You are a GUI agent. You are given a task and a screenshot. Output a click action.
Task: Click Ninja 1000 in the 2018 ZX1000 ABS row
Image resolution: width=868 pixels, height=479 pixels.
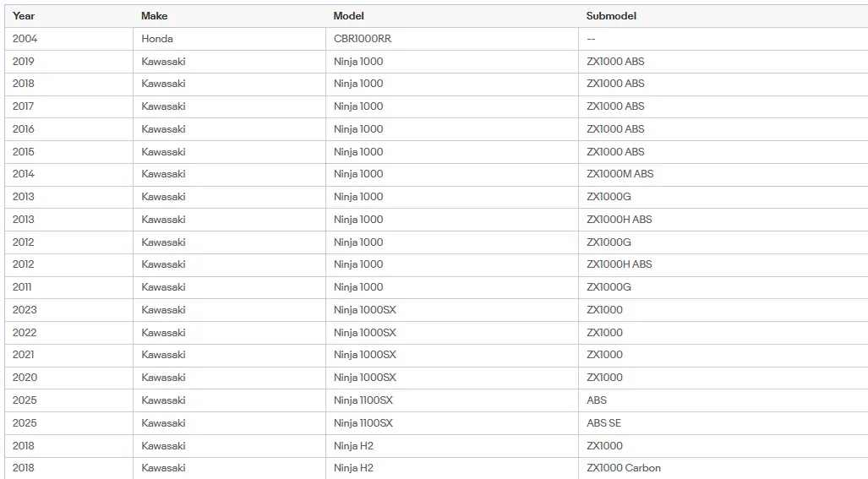click(358, 84)
